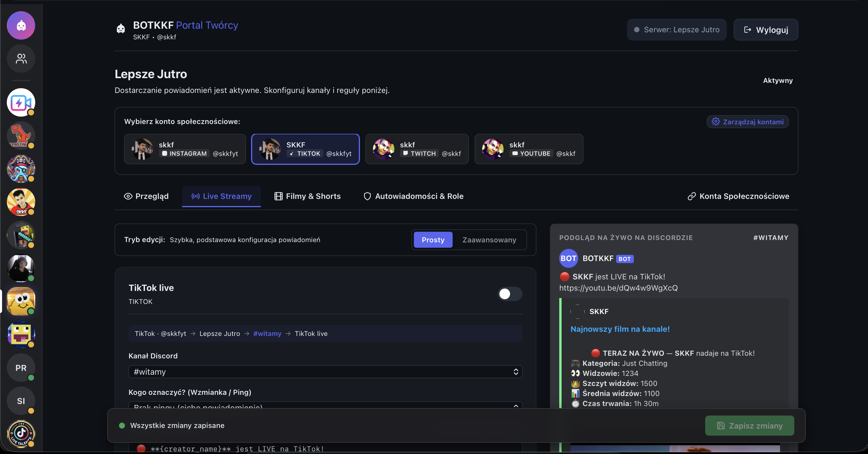
Task: Click the Wyloguj button
Action: 766,30
